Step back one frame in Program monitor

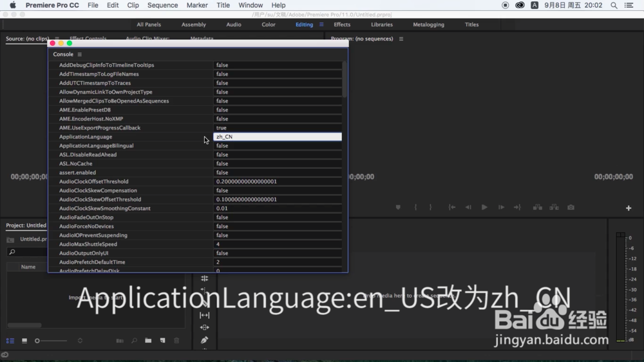pyautogui.click(x=468, y=207)
